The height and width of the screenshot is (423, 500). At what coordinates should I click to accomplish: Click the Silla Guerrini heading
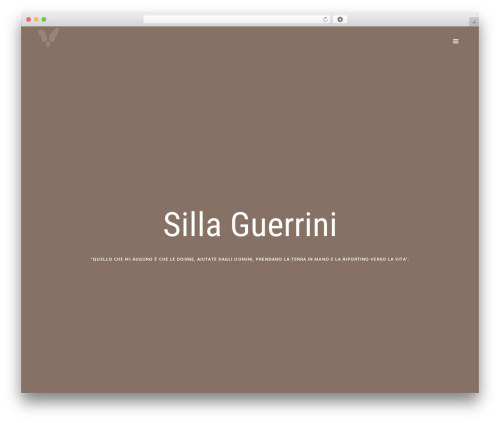250,224
